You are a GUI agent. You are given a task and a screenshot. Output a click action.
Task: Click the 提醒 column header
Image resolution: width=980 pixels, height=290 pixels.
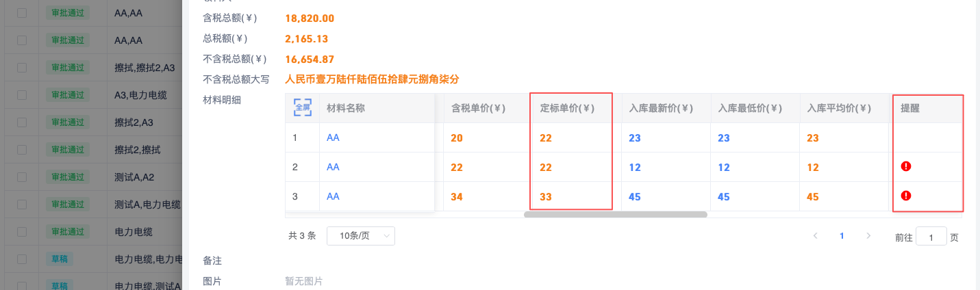tap(910, 108)
